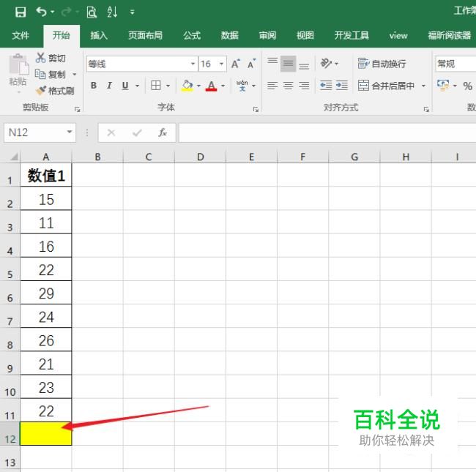Image resolution: width=476 pixels, height=472 pixels.
Task: Open the Borders dropdown arrow
Action: tap(168, 86)
